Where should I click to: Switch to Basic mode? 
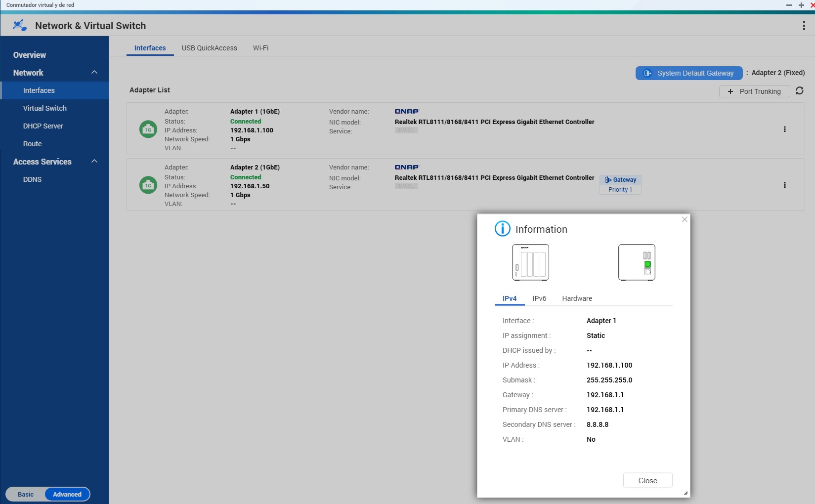click(x=26, y=494)
